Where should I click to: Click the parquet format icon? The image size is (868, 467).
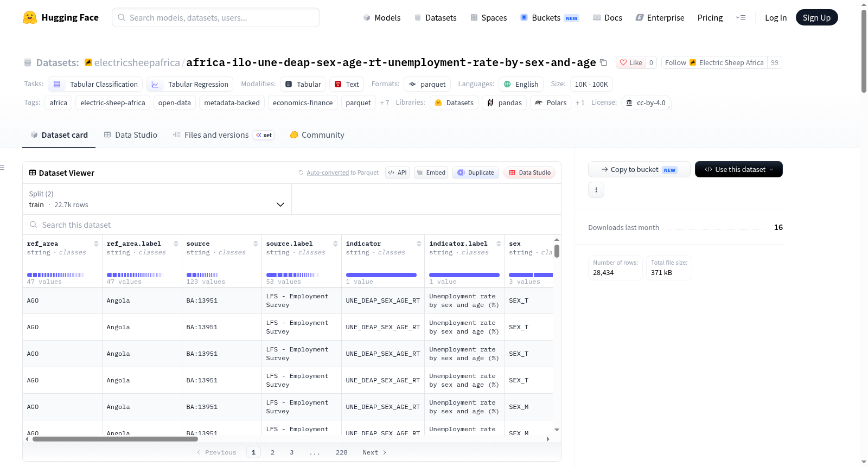412,84
